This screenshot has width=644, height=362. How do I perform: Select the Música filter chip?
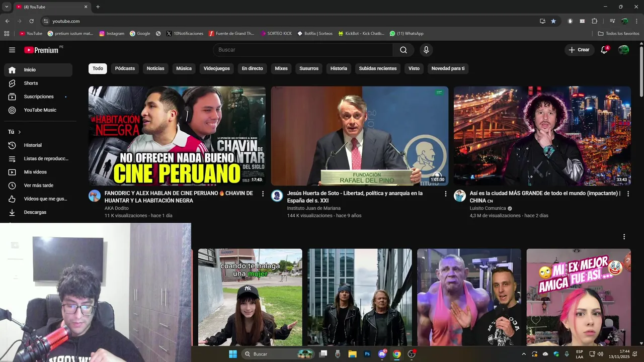[184, 68]
